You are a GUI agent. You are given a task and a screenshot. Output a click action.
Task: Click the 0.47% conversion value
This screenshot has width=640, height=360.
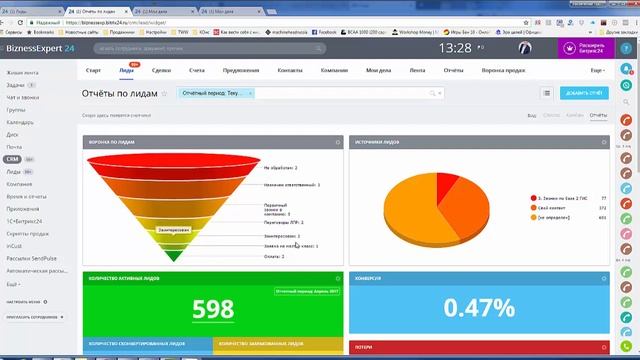pos(479,308)
